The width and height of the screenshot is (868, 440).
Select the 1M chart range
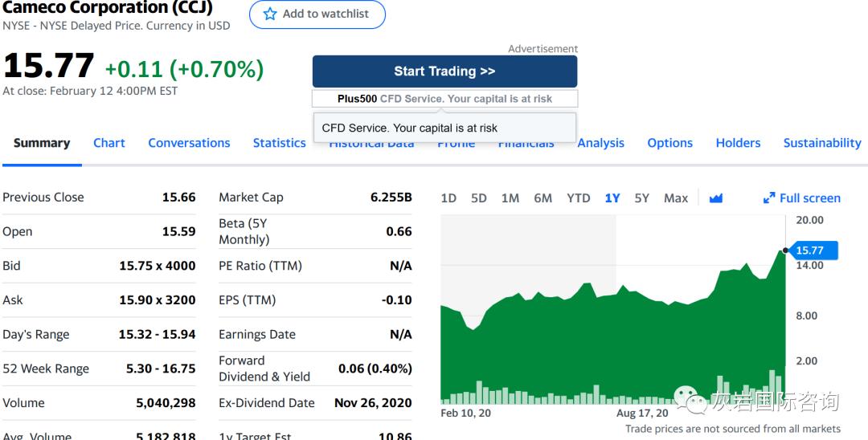coord(510,198)
